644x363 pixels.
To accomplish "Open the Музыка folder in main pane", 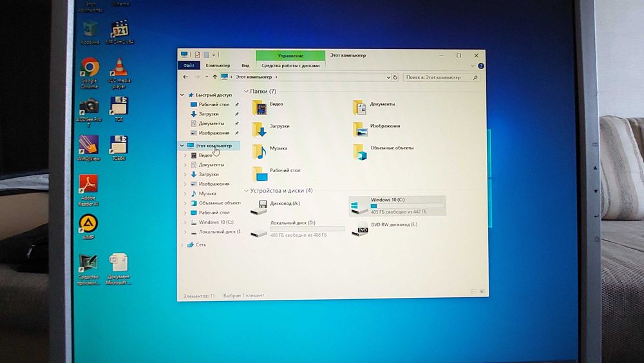I will point(269,152).
